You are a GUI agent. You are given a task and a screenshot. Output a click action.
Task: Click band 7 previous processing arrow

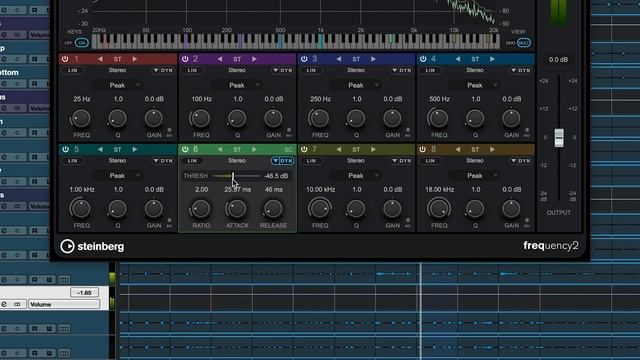[x=339, y=149]
